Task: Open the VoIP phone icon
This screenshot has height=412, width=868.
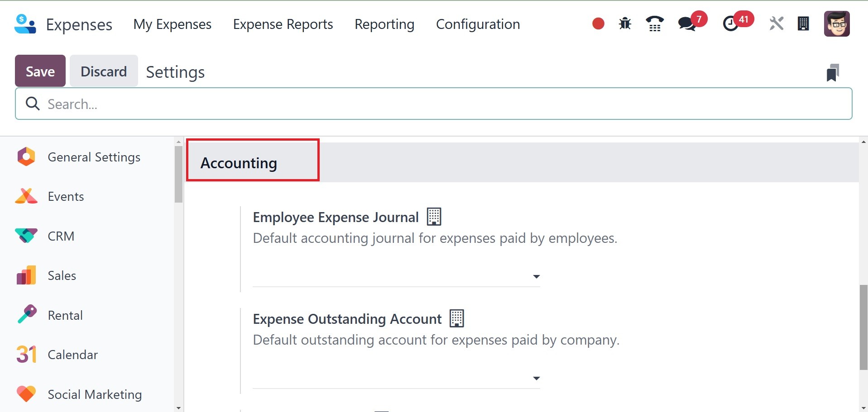Action: click(655, 24)
